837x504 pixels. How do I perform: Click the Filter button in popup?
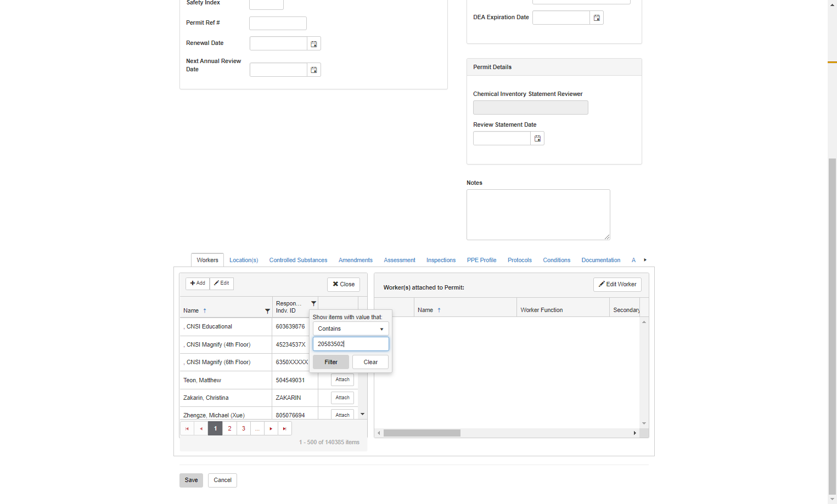(331, 362)
